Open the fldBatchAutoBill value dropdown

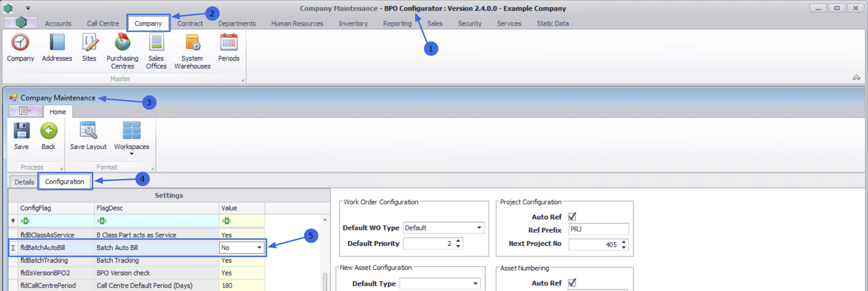pos(259,248)
